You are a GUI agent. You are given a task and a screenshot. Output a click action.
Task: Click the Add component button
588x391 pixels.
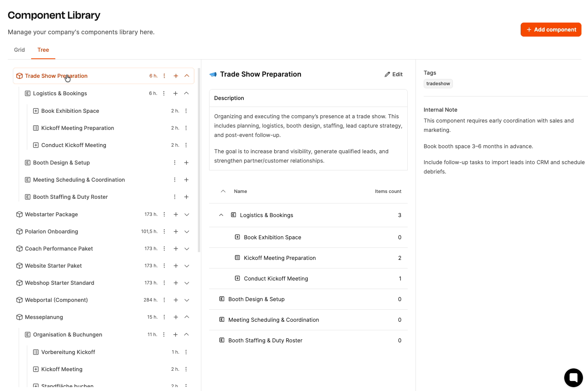pyautogui.click(x=551, y=30)
